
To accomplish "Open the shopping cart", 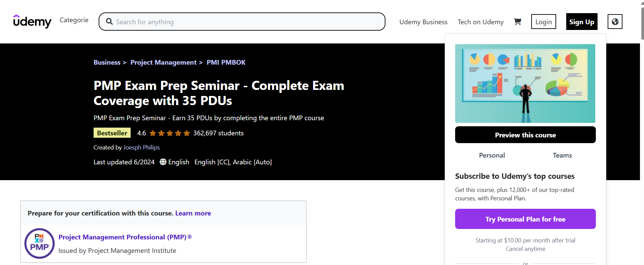I will (x=517, y=22).
